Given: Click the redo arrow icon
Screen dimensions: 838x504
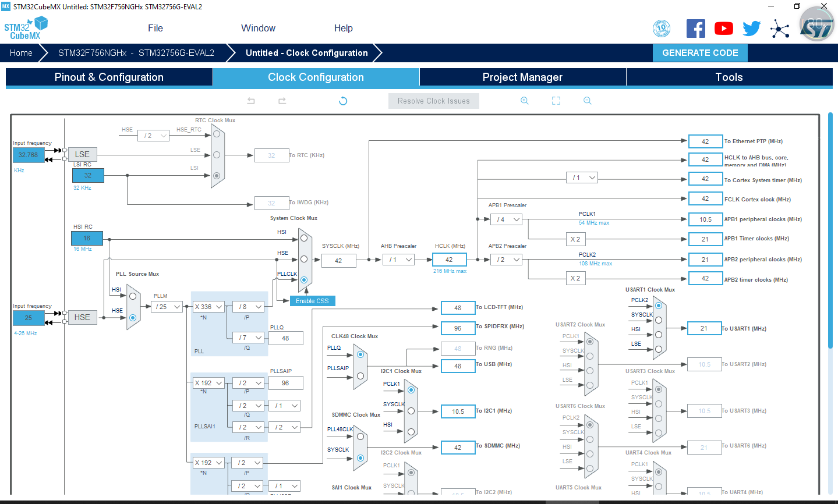Looking at the screenshot, I should click(x=282, y=101).
